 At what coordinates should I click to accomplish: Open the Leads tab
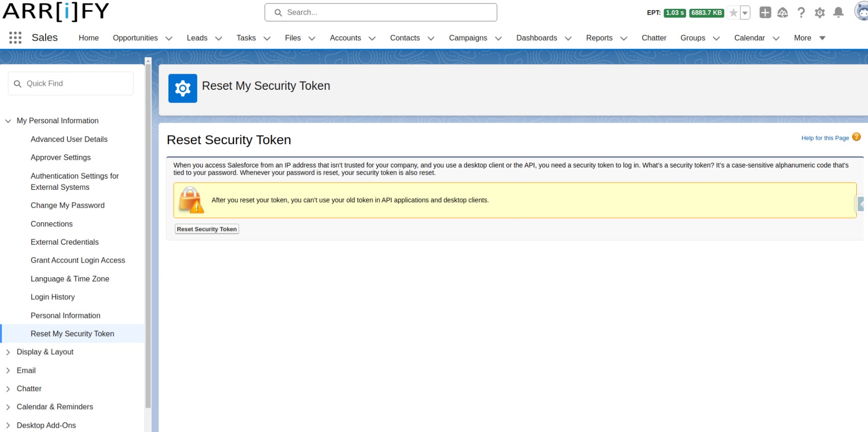coord(197,38)
